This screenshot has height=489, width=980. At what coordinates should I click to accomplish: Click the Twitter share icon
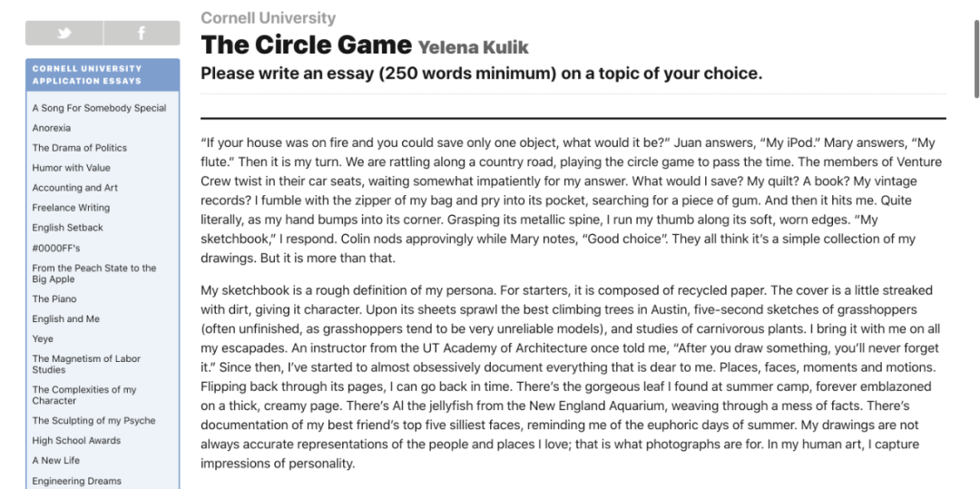[x=64, y=34]
